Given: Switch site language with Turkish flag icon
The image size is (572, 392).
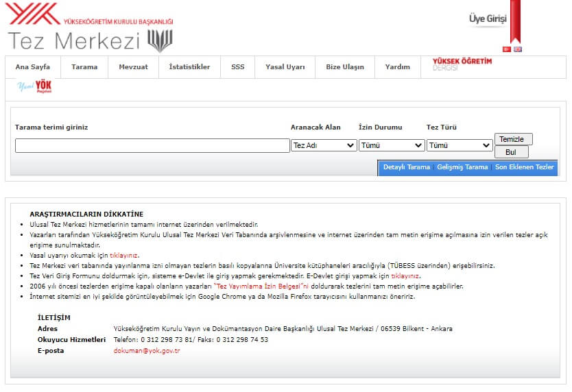Looking at the screenshot, I should [507, 49].
